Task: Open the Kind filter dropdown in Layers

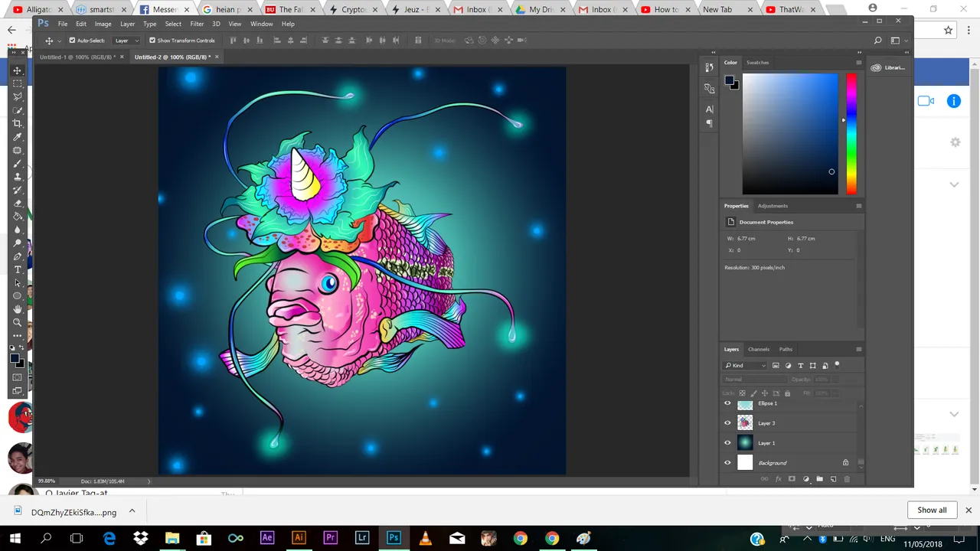Action: [x=746, y=366]
